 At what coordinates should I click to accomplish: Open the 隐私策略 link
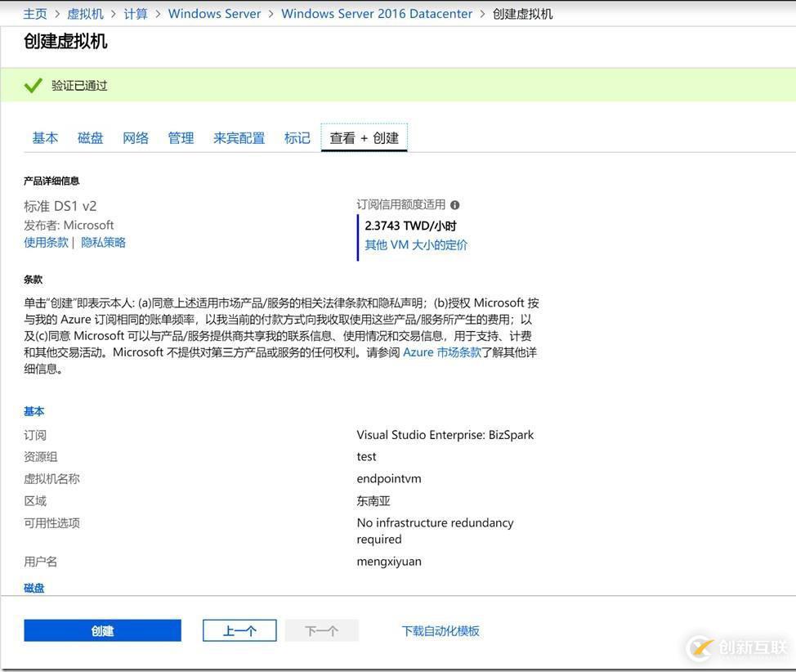[x=103, y=242]
